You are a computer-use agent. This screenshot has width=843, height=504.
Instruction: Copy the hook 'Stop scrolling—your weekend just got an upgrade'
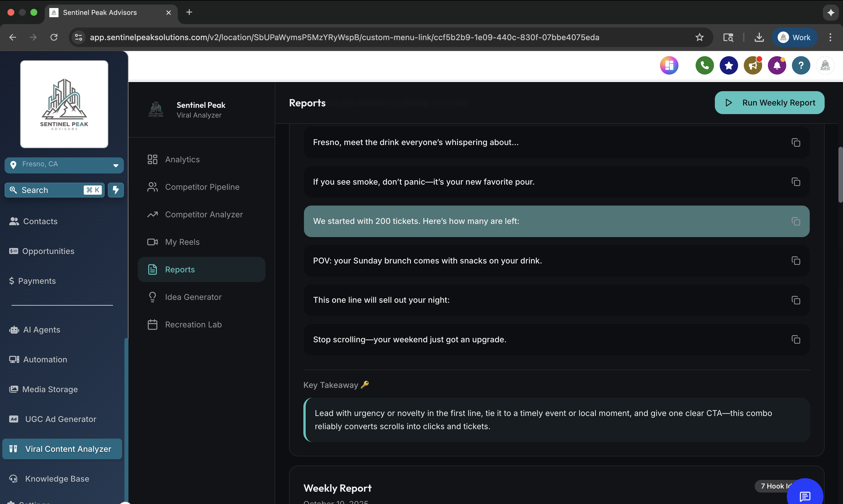(796, 339)
